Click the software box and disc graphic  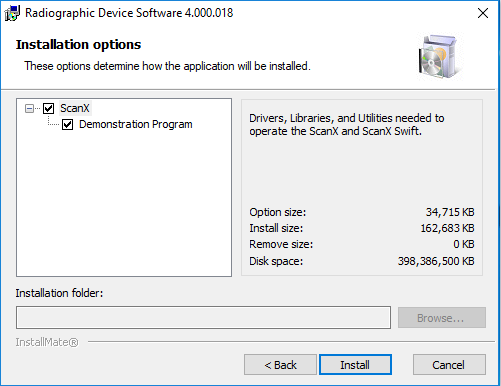(440, 56)
